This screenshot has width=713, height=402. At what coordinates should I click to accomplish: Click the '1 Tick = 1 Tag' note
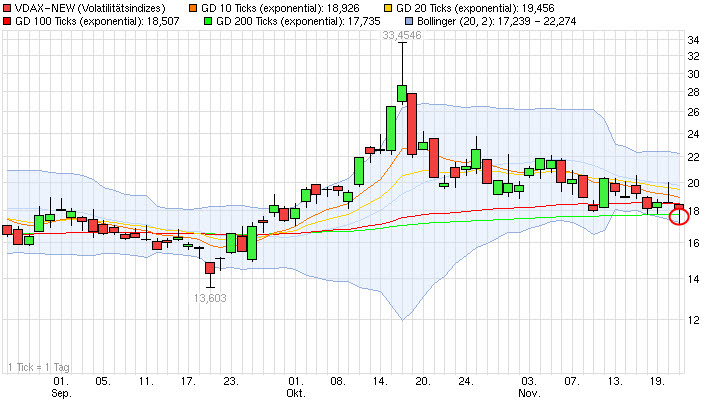click(x=39, y=367)
